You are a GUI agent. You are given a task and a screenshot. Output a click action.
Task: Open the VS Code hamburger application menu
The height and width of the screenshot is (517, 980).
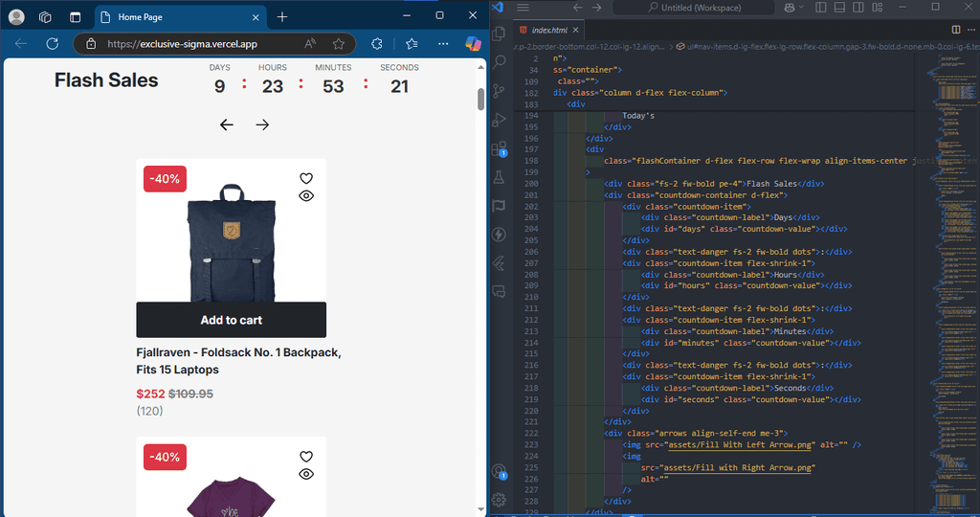pyautogui.click(x=523, y=8)
